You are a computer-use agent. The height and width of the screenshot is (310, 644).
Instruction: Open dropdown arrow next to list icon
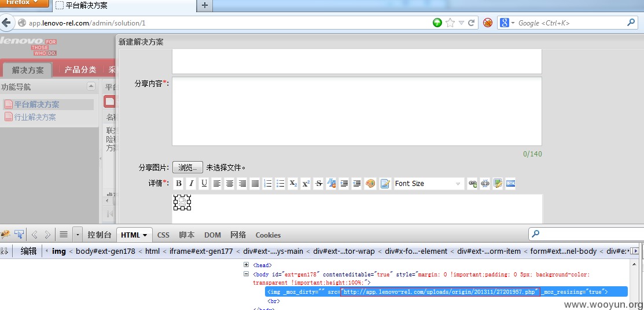tap(78, 235)
